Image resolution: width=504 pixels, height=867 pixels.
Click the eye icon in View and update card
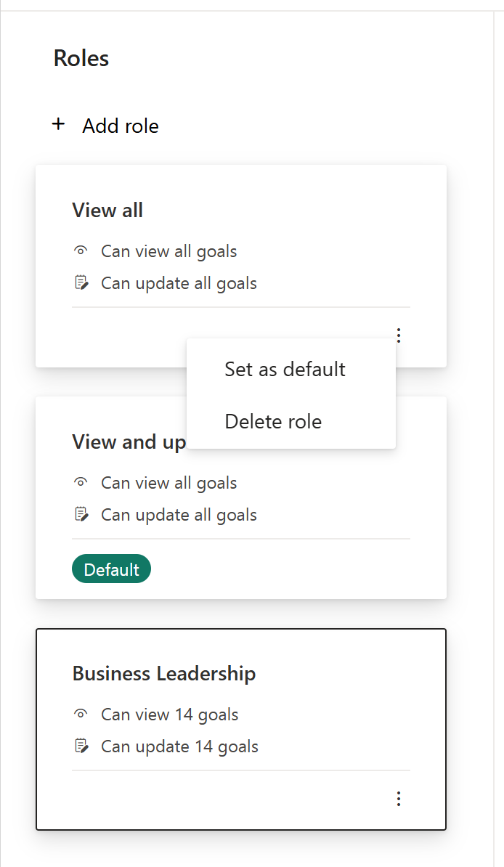[81, 481]
